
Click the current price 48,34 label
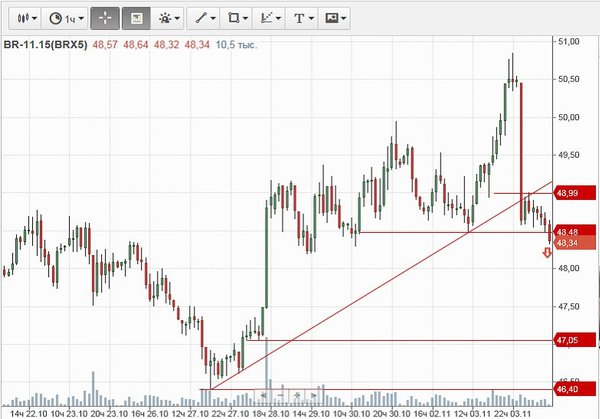568,242
